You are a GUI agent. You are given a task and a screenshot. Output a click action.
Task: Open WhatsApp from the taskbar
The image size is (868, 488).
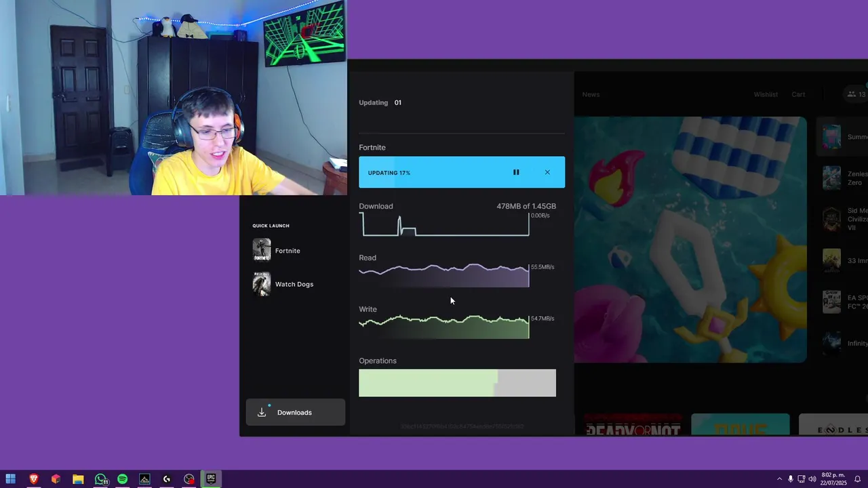[x=100, y=479]
